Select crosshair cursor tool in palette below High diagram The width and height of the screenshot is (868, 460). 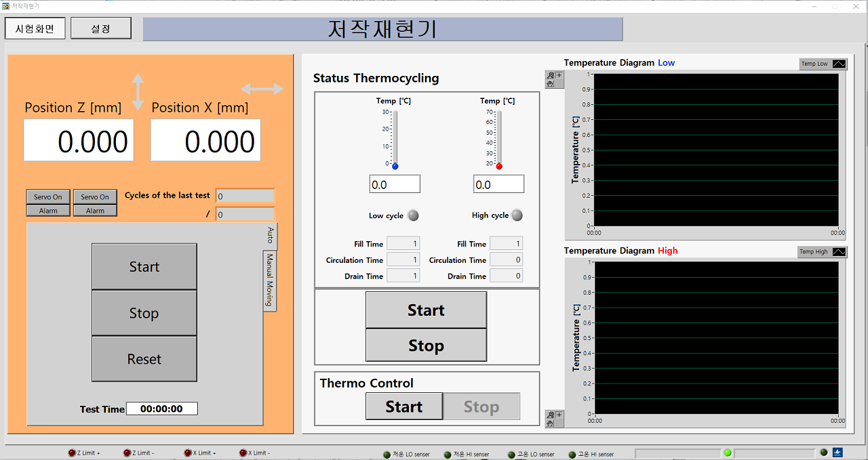click(559, 415)
